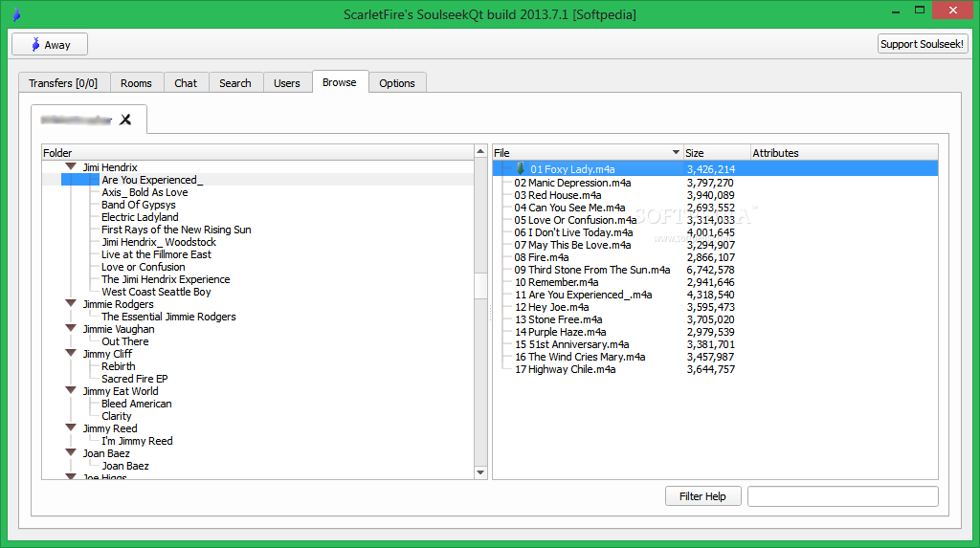Maximize the SoulseekQt window

point(920,10)
